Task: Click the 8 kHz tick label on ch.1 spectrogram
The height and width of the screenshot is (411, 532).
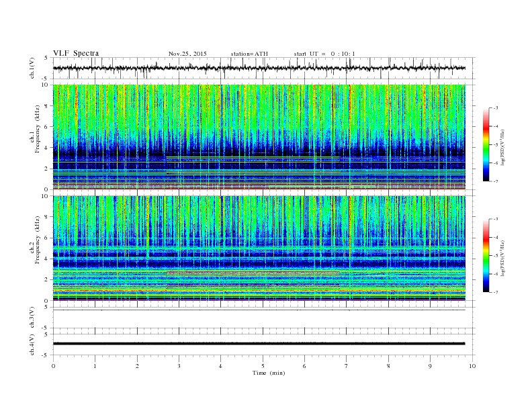Action: (46, 106)
